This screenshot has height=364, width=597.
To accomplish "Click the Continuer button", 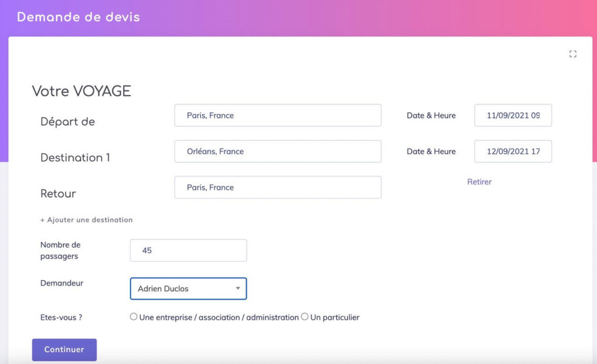I will pos(64,349).
